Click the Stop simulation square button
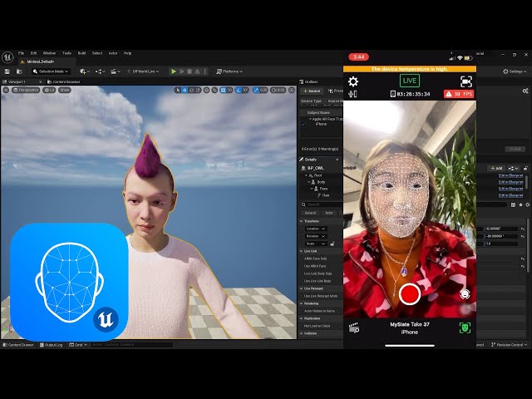The width and height of the screenshot is (532, 399). click(x=190, y=71)
